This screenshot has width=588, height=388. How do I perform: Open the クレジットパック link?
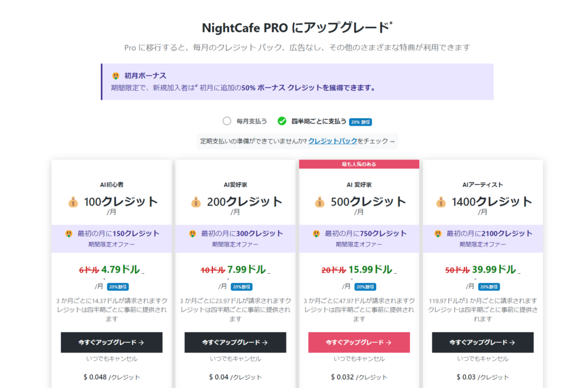(x=332, y=141)
